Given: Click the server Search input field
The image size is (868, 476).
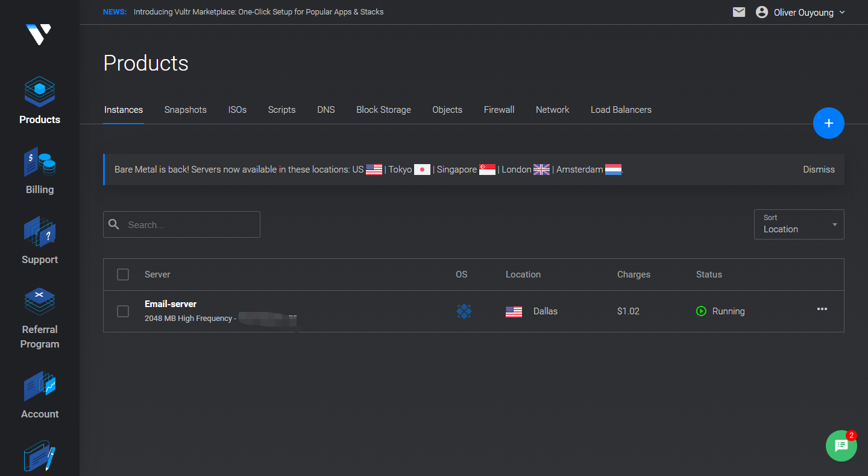Looking at the screenshot, I should tap(190, 224).
